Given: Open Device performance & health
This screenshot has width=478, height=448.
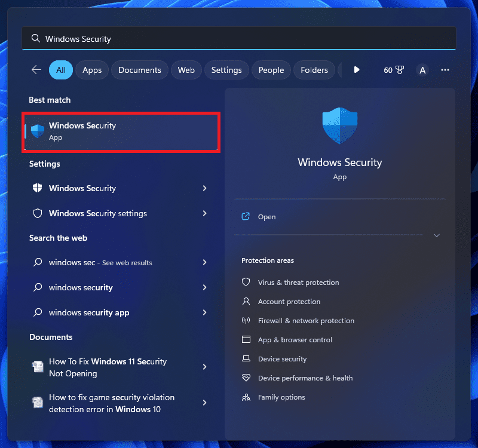Looking at the screenshot, I should pos(305,378).
